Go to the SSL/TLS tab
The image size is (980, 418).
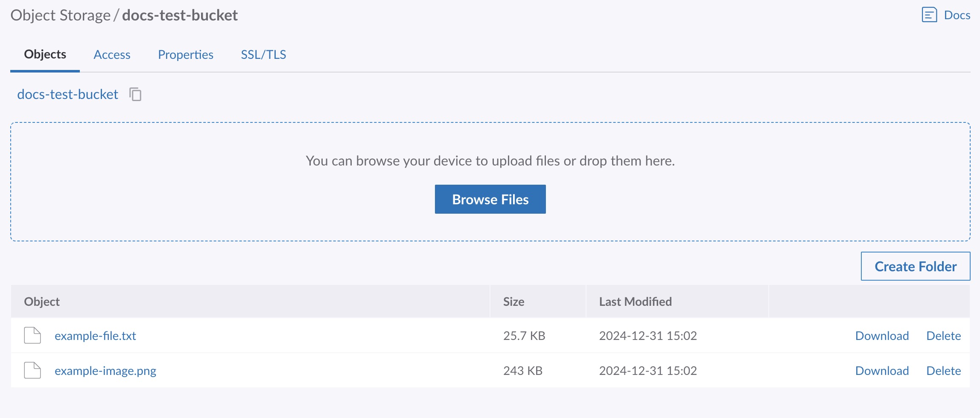(263, 55)
